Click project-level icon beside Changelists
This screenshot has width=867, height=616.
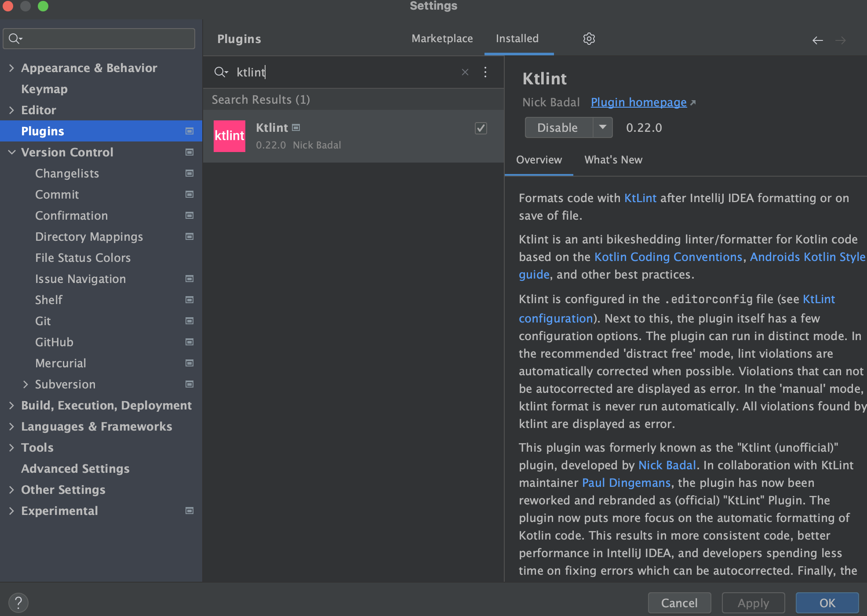[189, 173]
